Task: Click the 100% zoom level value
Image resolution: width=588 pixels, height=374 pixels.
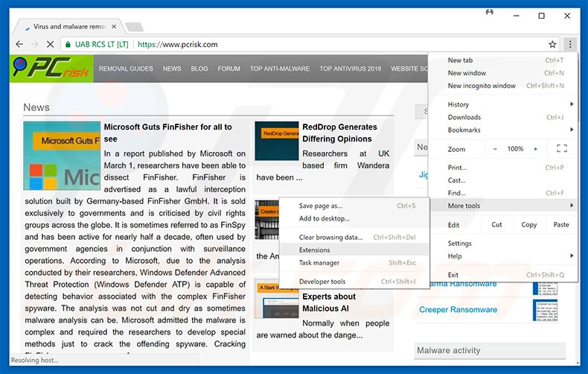Action: click(515, 149)
